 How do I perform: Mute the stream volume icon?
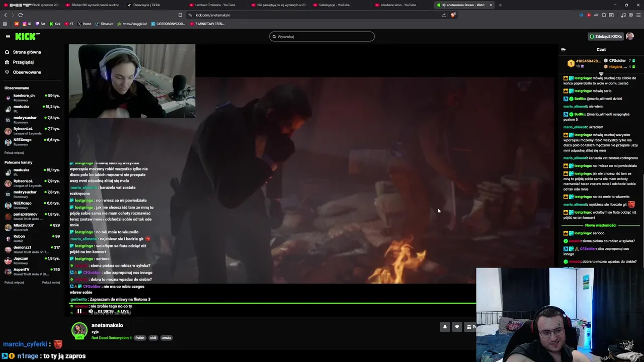(x=91, y=311)
